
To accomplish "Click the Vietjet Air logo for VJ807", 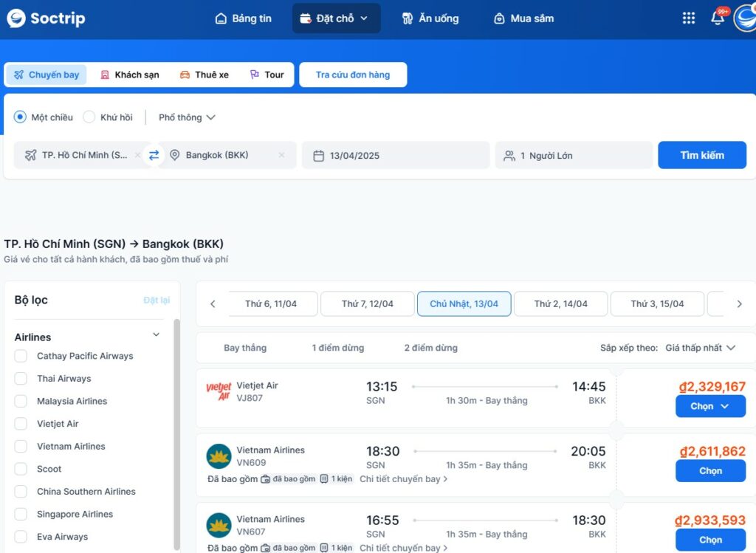I will coord(219,391).
